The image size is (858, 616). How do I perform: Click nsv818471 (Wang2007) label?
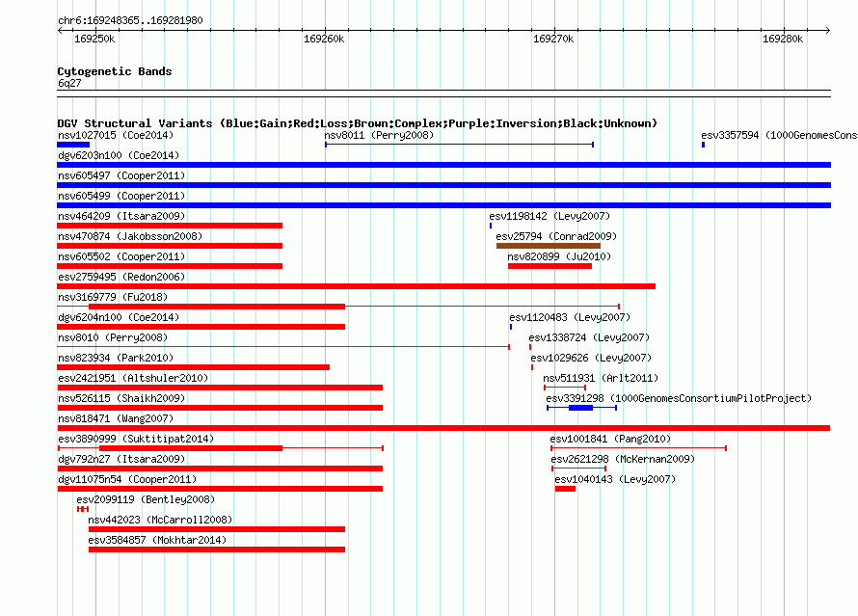click(116, 418)
